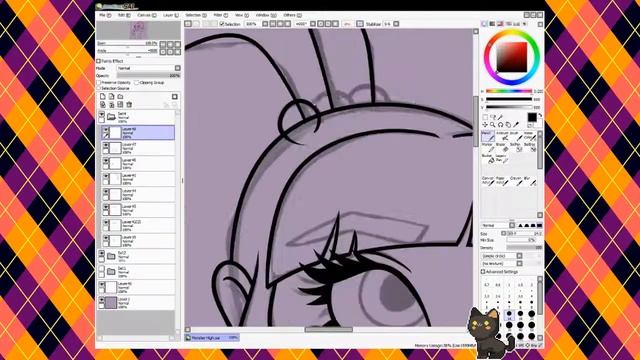Activate the Hand pan tool
The image size is (640, 360).
[x=508, y=124]
